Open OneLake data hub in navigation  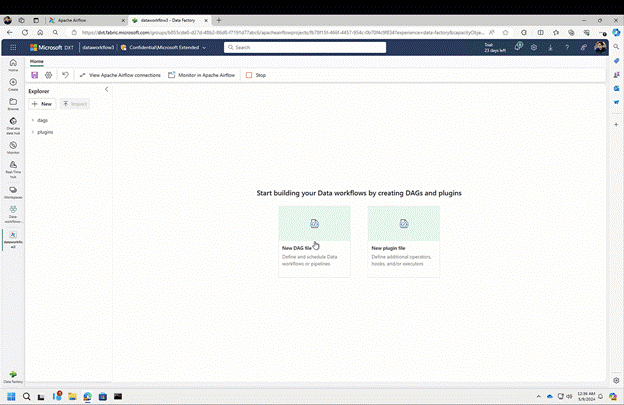[x=13, y=126]
